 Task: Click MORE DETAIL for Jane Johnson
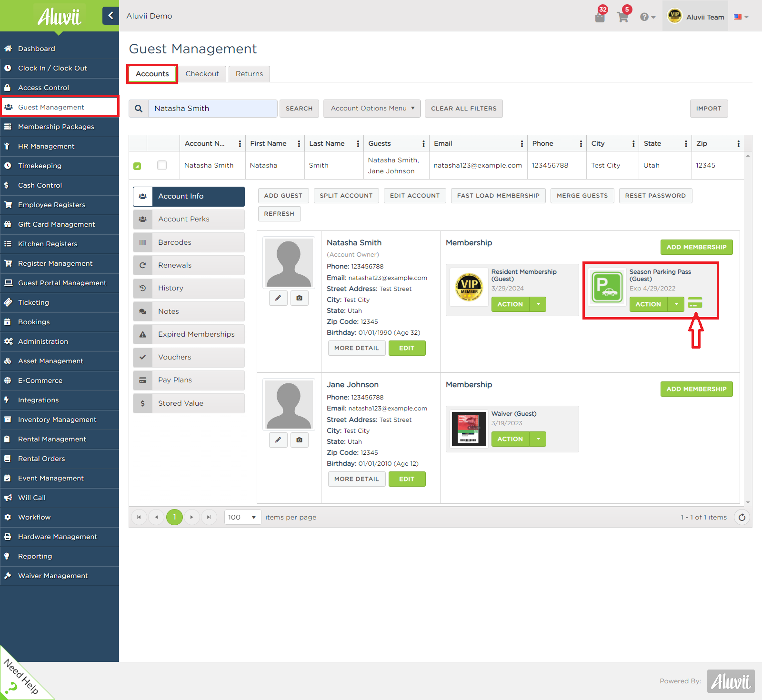click(357, 479)
